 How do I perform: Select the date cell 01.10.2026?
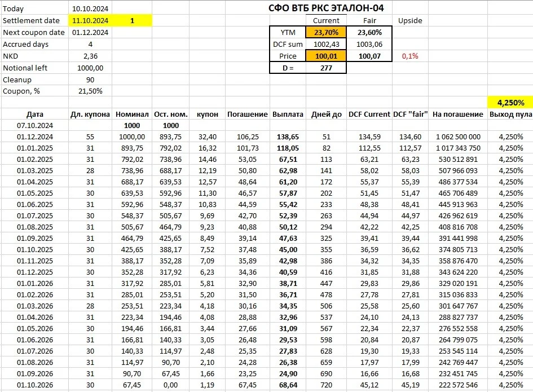click(35, 385)
